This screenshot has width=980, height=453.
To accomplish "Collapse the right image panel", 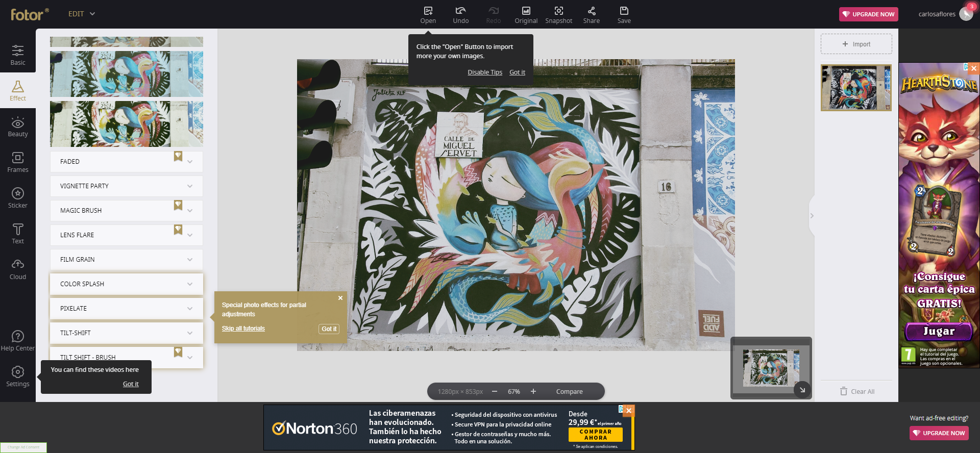I will tap(812, 216).
